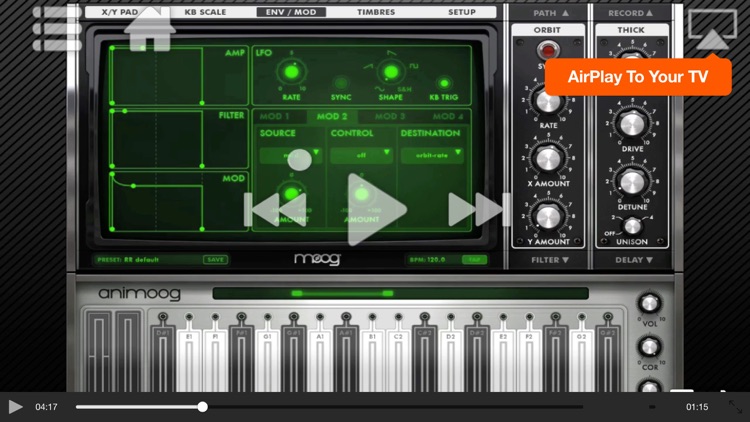Image resolution: width=750 pixels, height=422 pixels.
Task: Switch to X/Y PAD tab
Action: click(120, 12)
